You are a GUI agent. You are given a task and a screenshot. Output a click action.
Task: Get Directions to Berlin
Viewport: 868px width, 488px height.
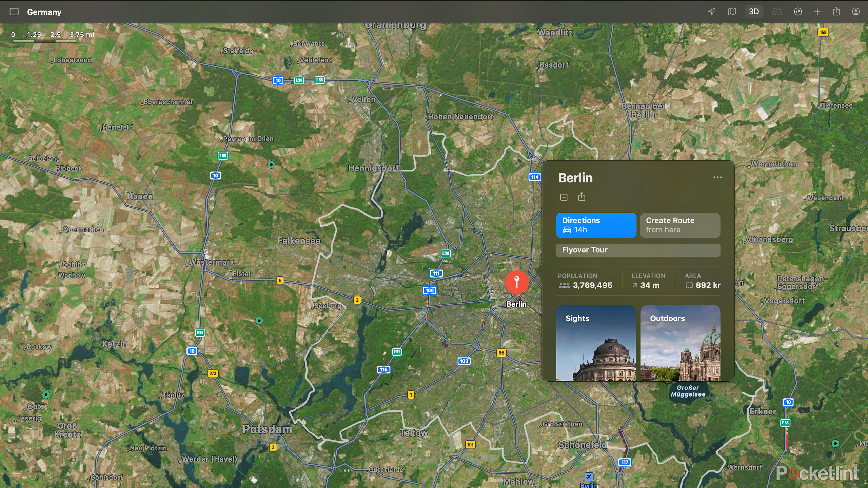click(596, 225)
